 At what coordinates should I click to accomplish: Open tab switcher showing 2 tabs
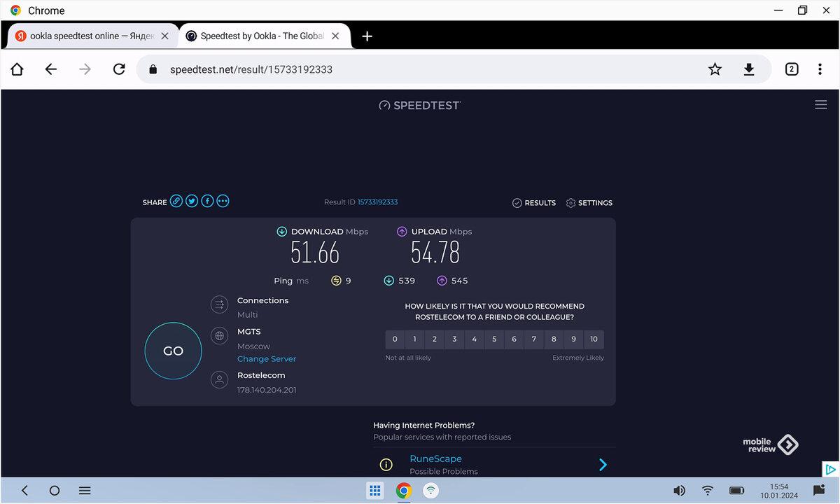(792, 69)
